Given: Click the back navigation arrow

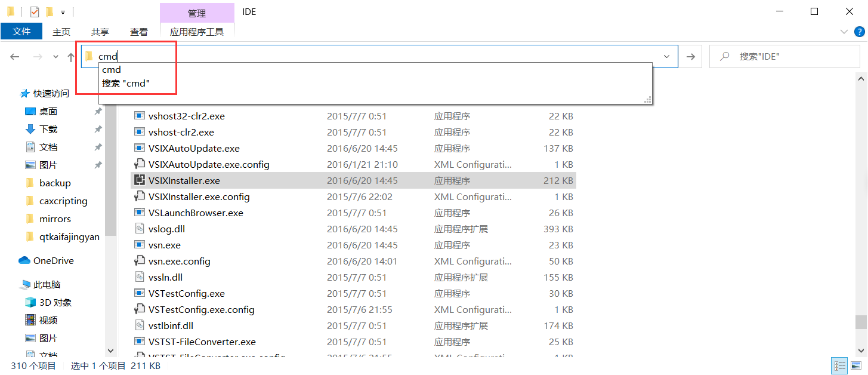Looking at the screenshot, I should 15,57.
